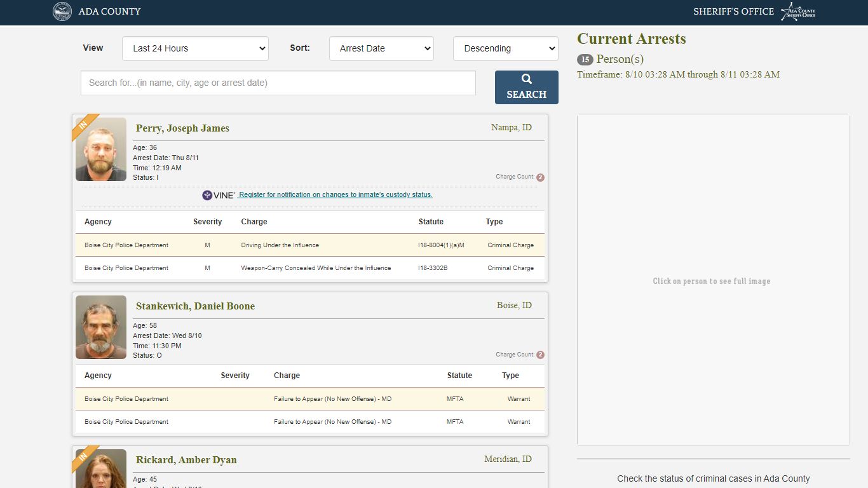Open Joseph James Perry's mugshot

(x=101, y=149)
